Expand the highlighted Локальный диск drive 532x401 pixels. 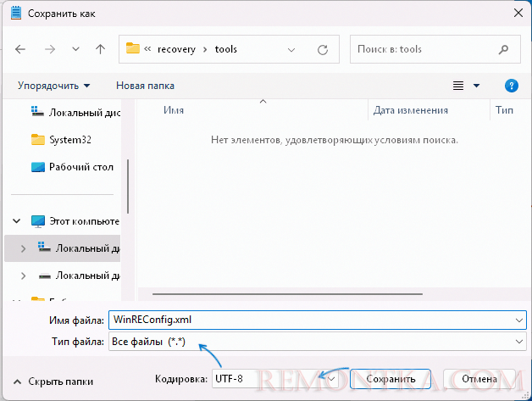(x=23, y=248)
